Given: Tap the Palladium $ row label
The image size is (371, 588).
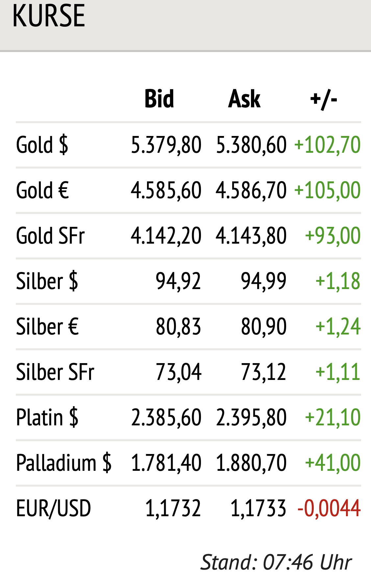Looking at the screenshot, I should 64,463.
